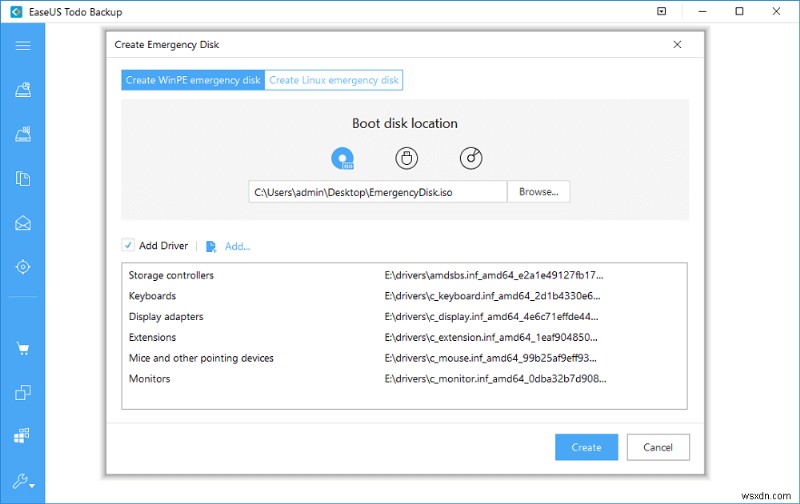Open the hamburger menu in sidebar
The width and height of the screenshot is (800, 504).
pos(23,46)
